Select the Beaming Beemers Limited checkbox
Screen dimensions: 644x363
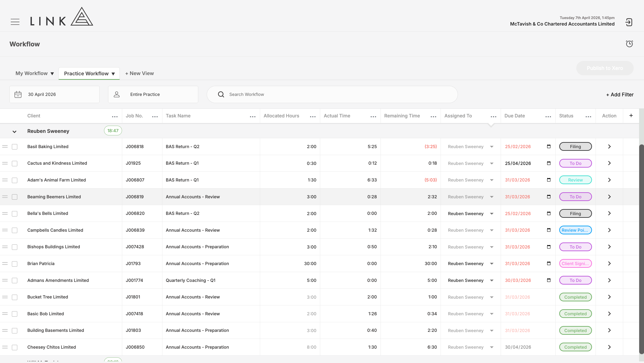click(15, 197)
